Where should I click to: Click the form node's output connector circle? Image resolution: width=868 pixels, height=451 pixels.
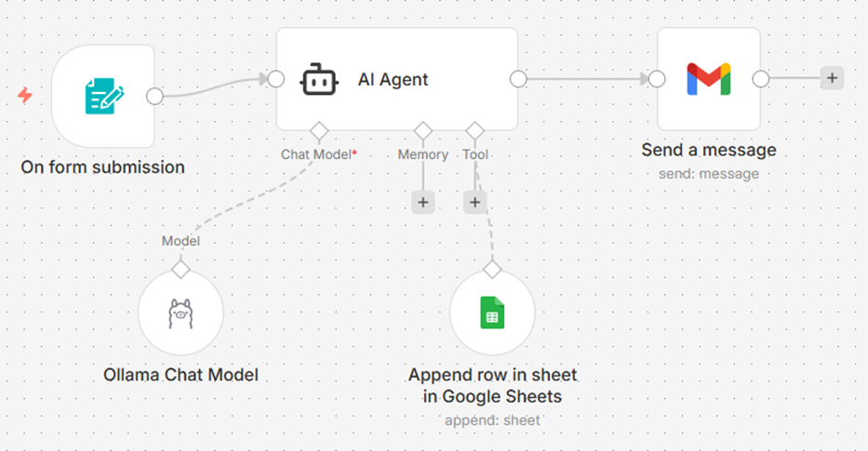[x=155, y=96]
